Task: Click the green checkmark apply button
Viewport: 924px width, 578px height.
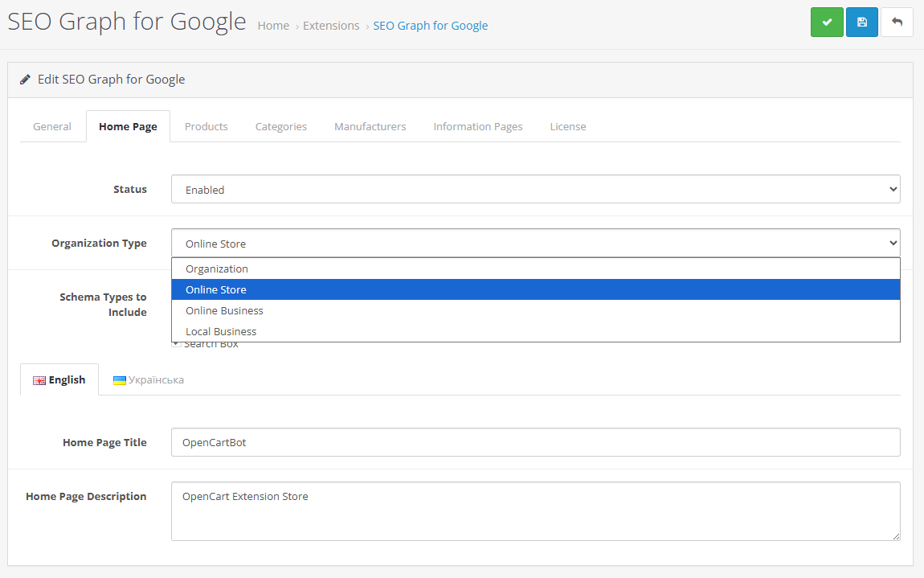Action: click(826, 22)
